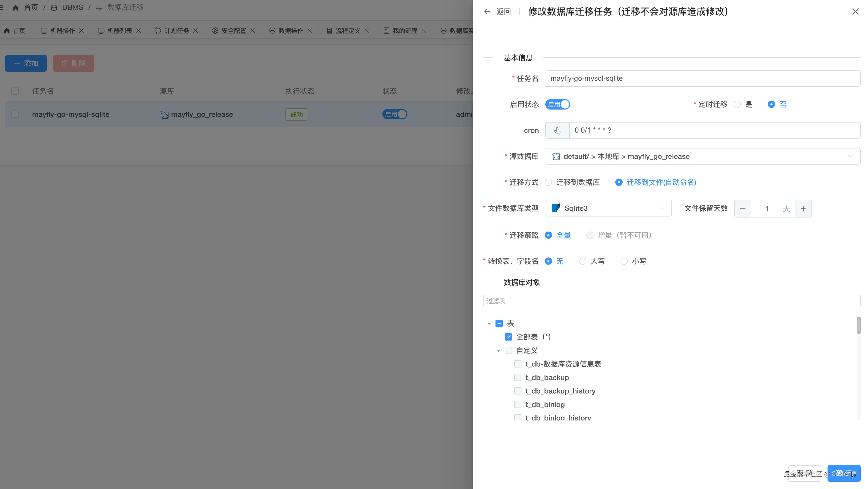Check the t_db_backup table checkbox

point(518,377)
